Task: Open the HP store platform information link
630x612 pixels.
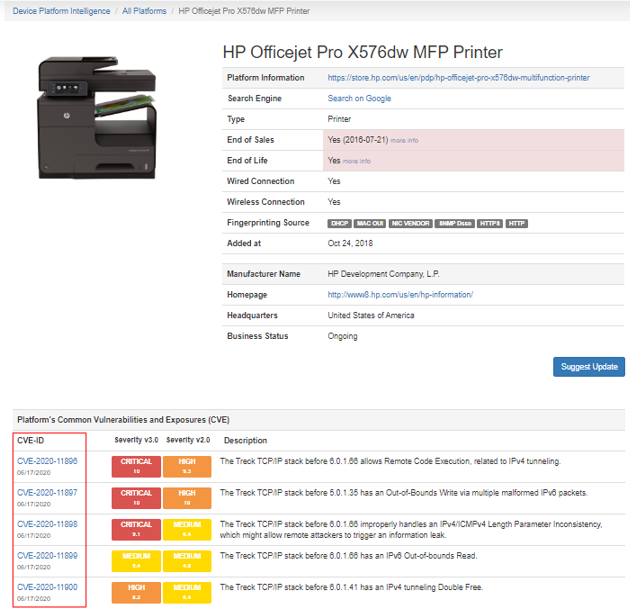Action: point(458,77)
